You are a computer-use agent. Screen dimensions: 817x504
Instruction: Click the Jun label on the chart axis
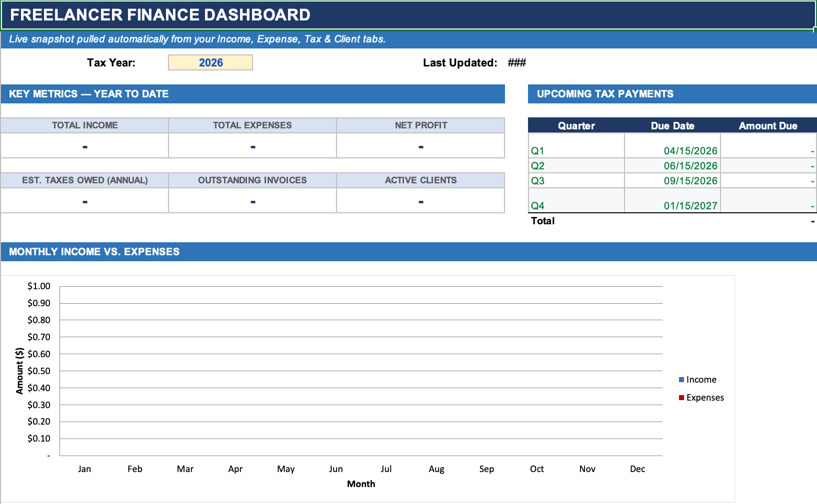coord(336,469)
